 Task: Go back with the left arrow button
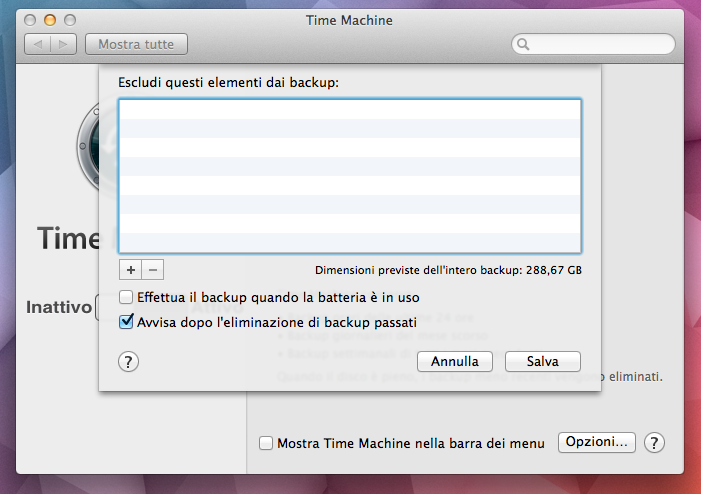coord(38,44)
